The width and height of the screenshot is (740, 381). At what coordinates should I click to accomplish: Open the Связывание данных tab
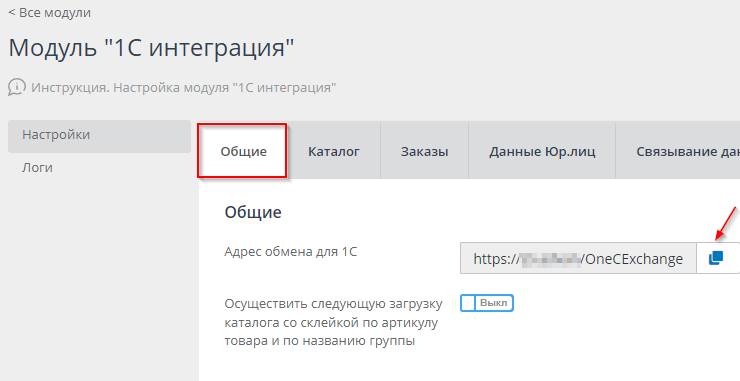point(678,151)
